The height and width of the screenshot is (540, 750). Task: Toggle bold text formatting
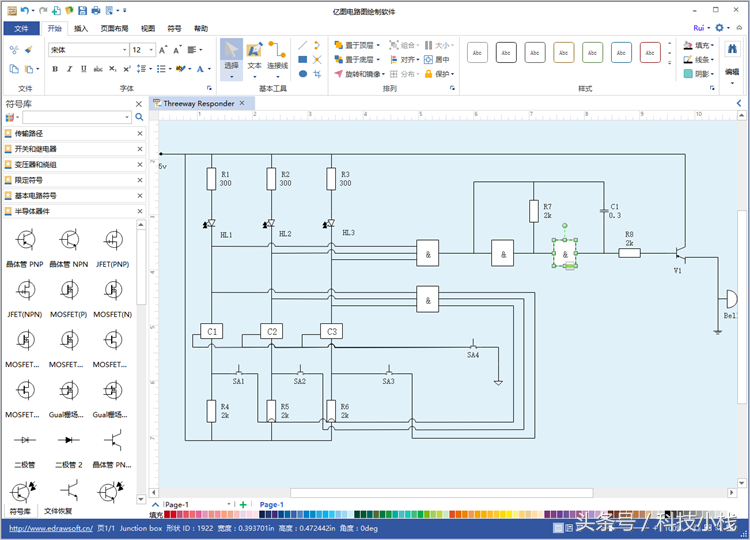(55, 69)
